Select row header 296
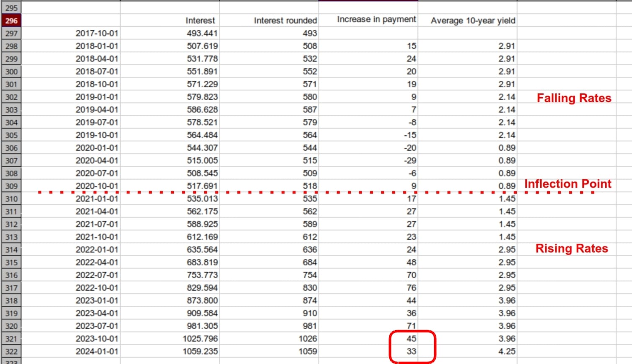 [11, 21]
